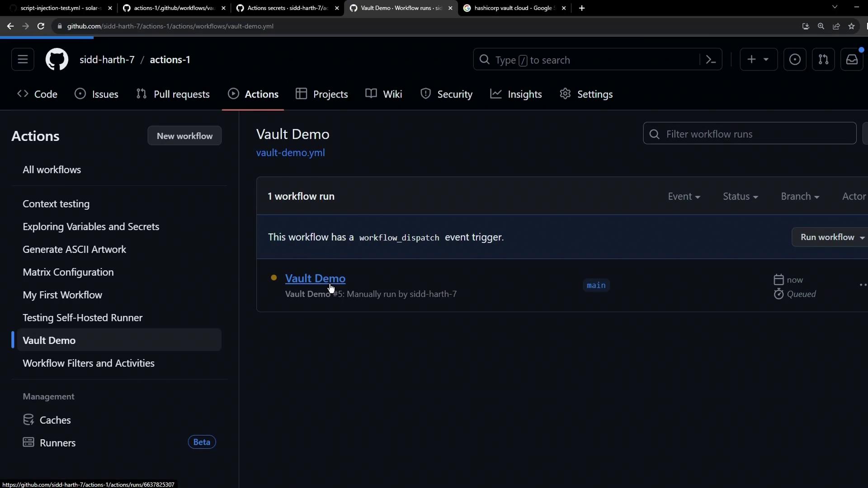The image size is (868, 488).
Task: Bookmark this page with star icon
Action: [852, 26]
